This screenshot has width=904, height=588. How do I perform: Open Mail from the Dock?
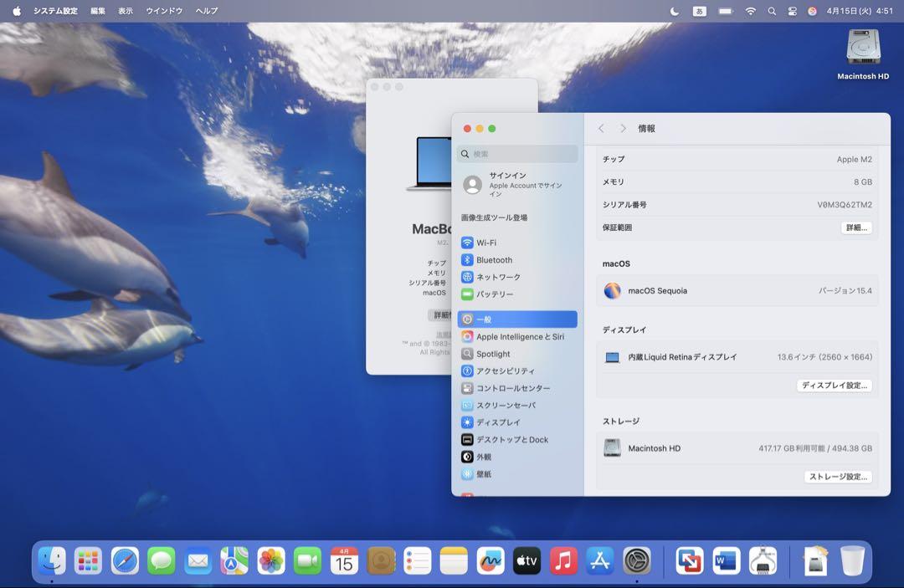click(198, 561)
